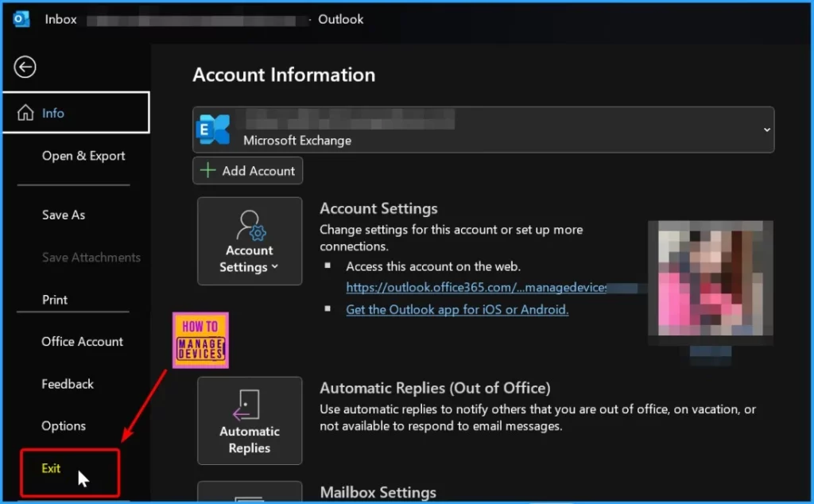This screenshot has height=504, width=814.
Task: Select Save As in sidebar
Action: 64,215
